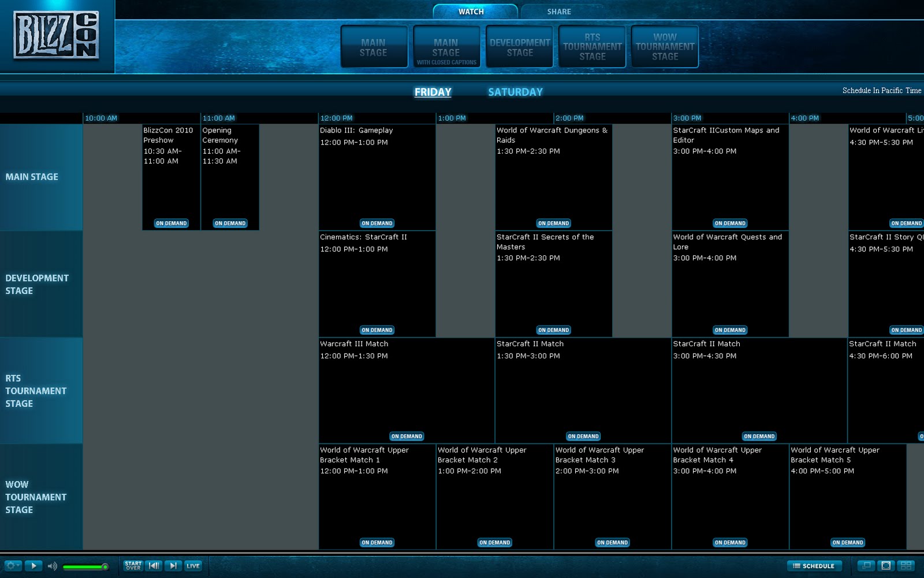924x578 pixels.
Task: Watch the Main Stage channel button
Action: coord(374,47)
